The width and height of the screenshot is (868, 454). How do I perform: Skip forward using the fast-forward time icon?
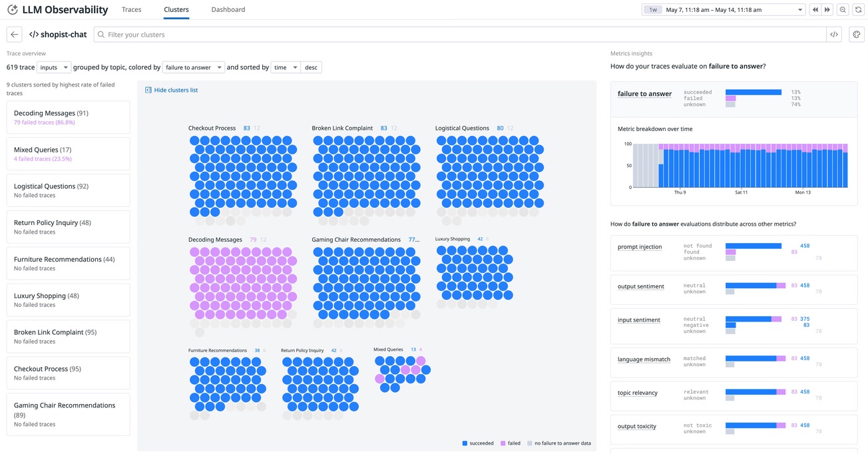(x=827, y=9)
